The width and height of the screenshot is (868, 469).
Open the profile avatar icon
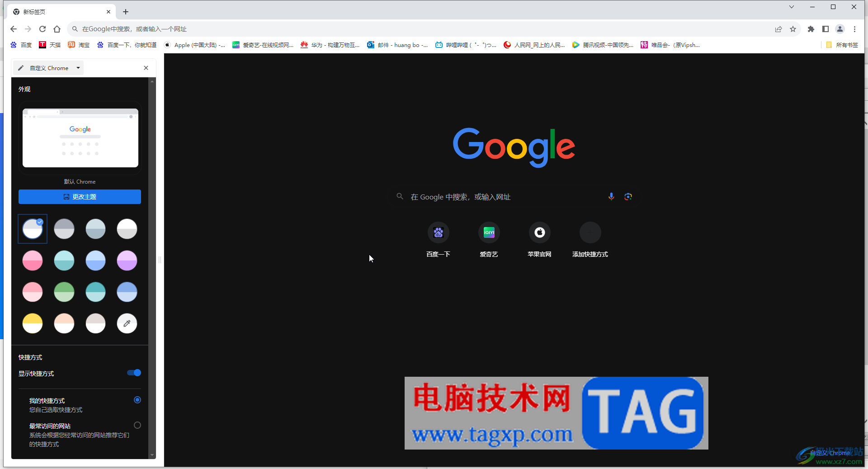840,29
